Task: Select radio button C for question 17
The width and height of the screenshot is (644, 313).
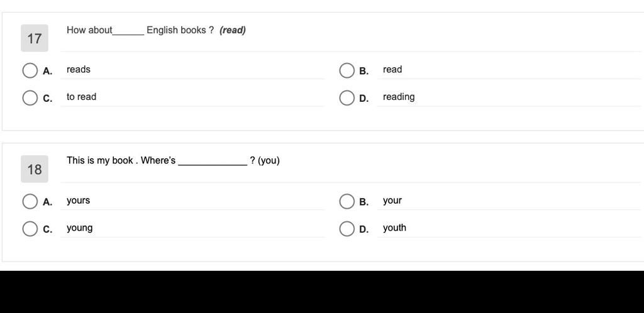Action: pyautogui.click(x=30, y=98)
